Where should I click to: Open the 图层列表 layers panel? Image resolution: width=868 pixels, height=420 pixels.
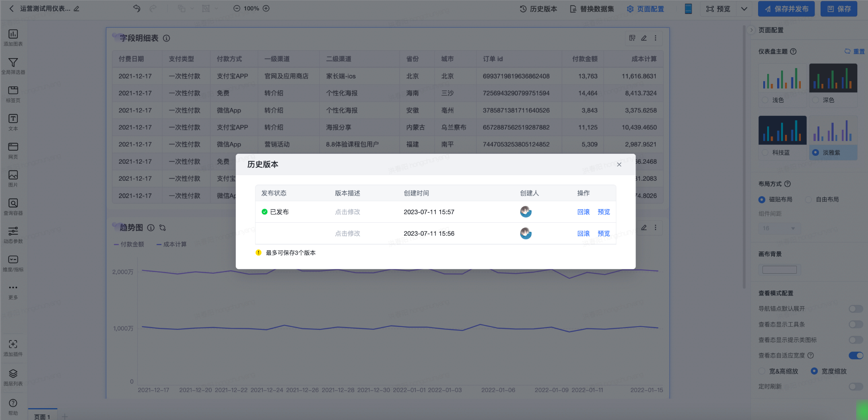13,374
